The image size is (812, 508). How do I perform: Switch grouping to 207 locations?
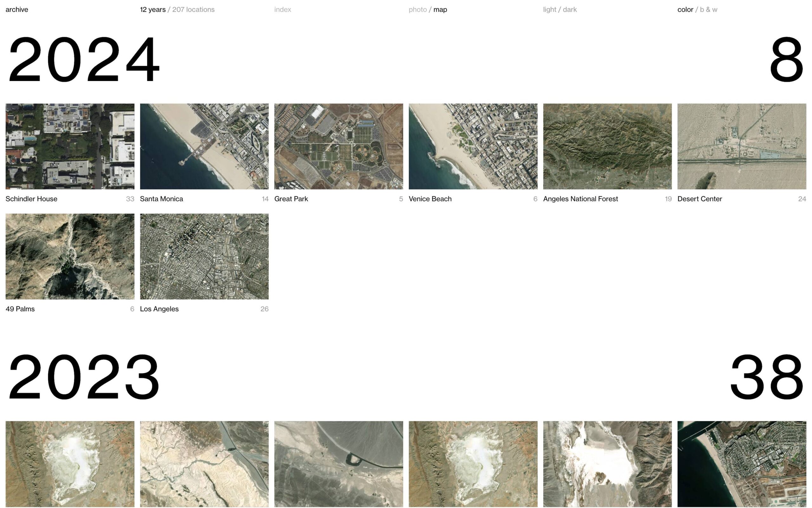(x=193, y=10)
